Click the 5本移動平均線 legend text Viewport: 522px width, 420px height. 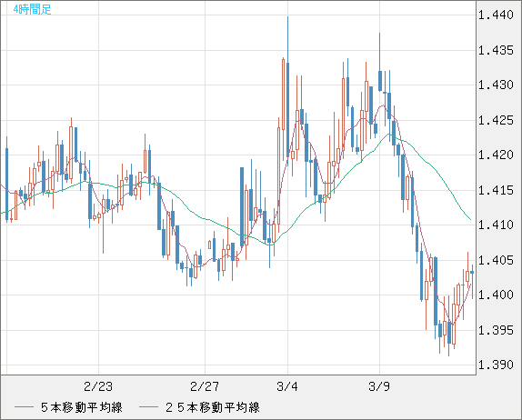82,407
